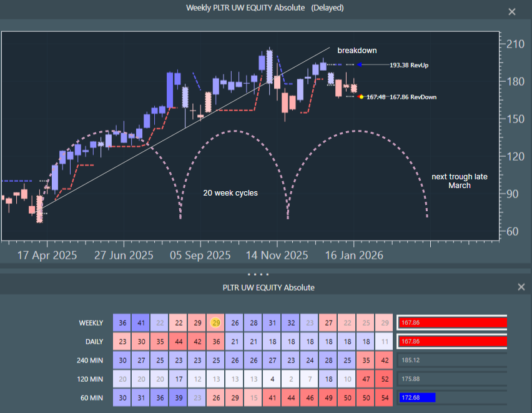532x413 pixels.
Task: Click the yellow RevDown marker dot at 167.48
Action: (x=361, y=97)
